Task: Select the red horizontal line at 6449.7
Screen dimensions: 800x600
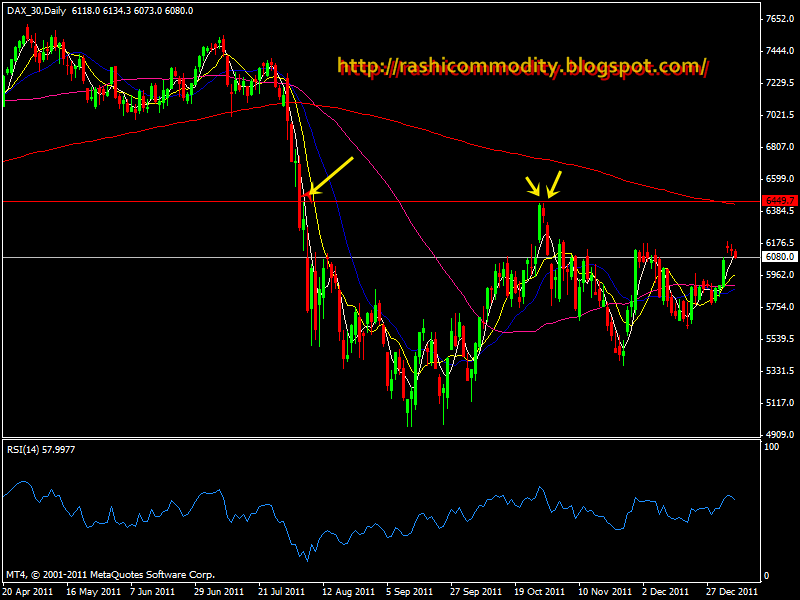Action: pyautogui.click(x=382, y=202)
